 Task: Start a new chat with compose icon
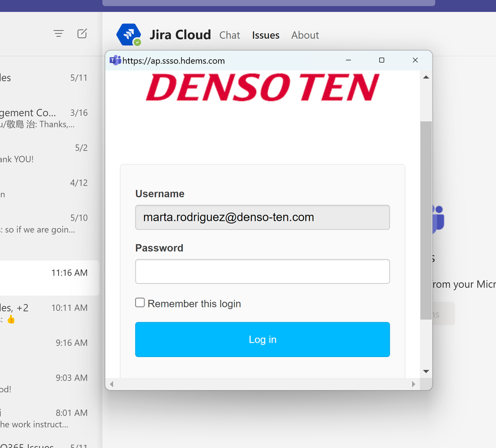click(82, 33)
